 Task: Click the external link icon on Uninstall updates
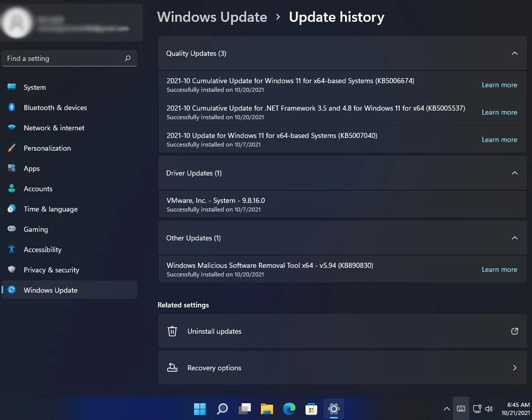(x=515, y=331)
